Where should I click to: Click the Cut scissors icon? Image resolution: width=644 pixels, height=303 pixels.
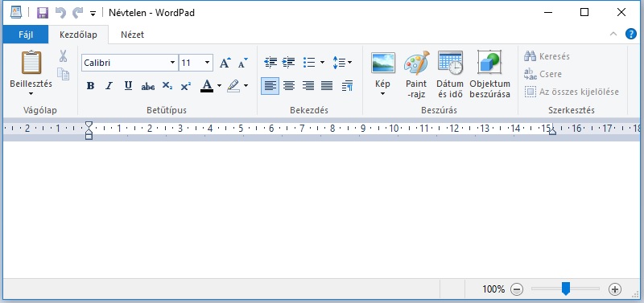pos(63,55)
